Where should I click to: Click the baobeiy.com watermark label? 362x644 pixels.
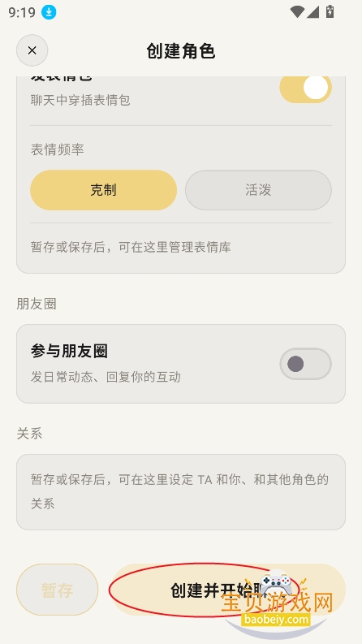click(x=275, y=619)
